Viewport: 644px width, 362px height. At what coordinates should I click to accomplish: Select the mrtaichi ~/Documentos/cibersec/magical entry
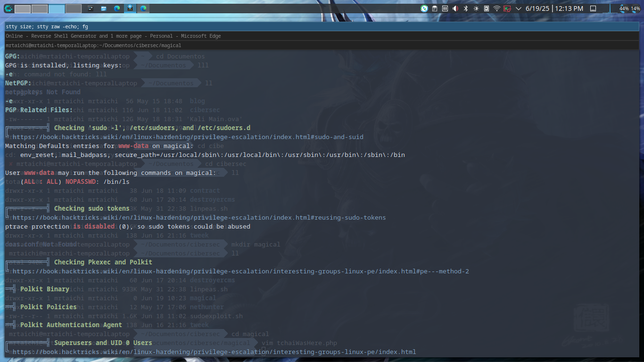[322, 45]
